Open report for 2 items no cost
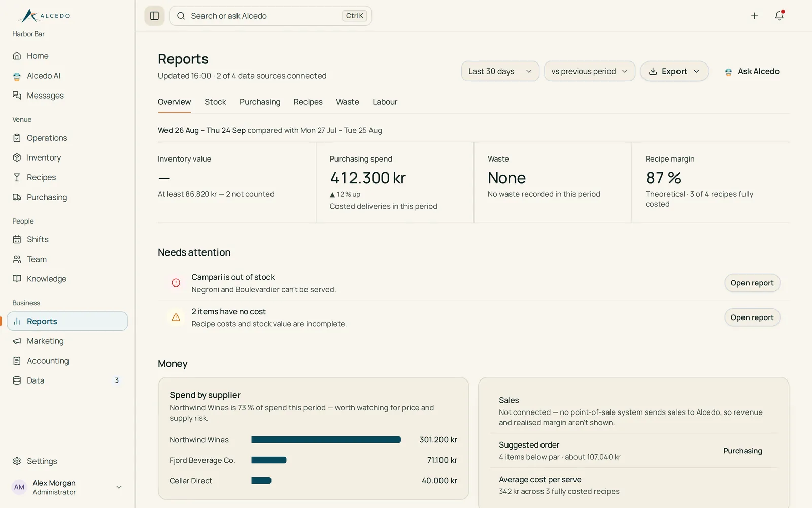Viewport: 812px width, 508px height. 752,317
